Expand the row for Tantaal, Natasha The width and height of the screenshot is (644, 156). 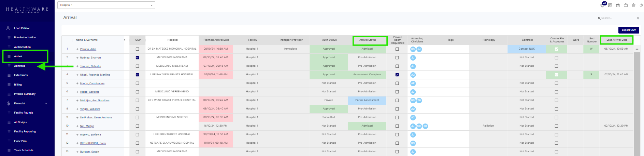coord(77,66)
